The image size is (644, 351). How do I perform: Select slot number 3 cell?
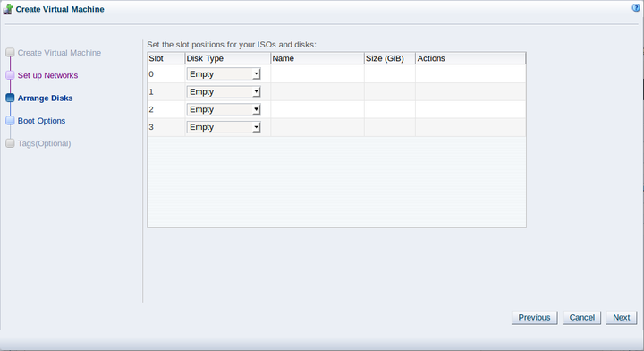tap(166, 127)
